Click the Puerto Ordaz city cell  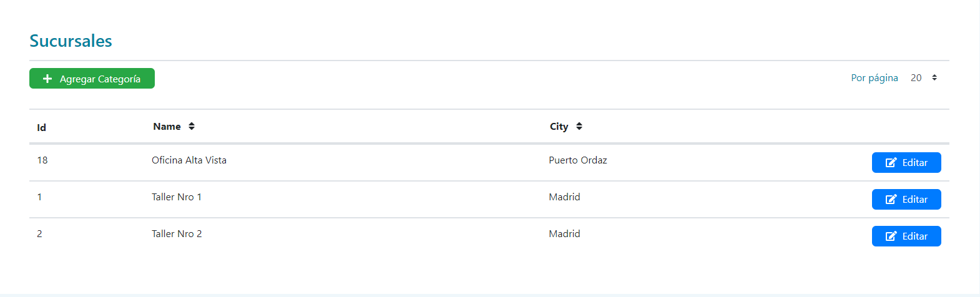(x=577, y=160)
